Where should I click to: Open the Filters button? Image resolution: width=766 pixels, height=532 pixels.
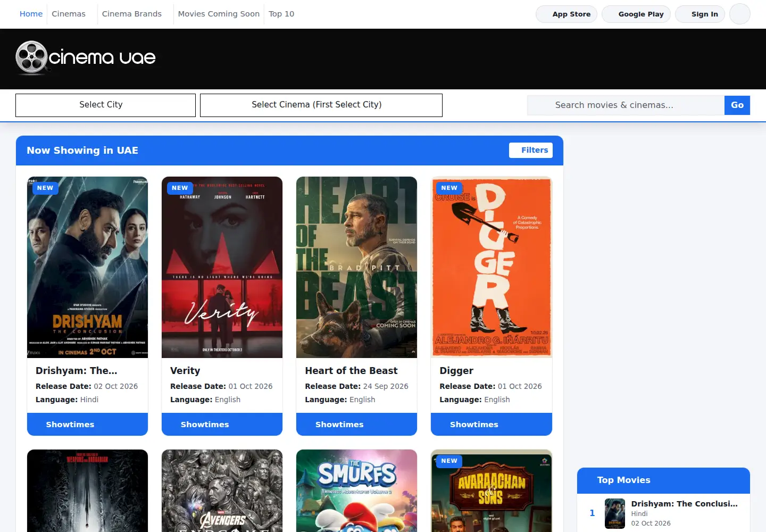[531, 150]
